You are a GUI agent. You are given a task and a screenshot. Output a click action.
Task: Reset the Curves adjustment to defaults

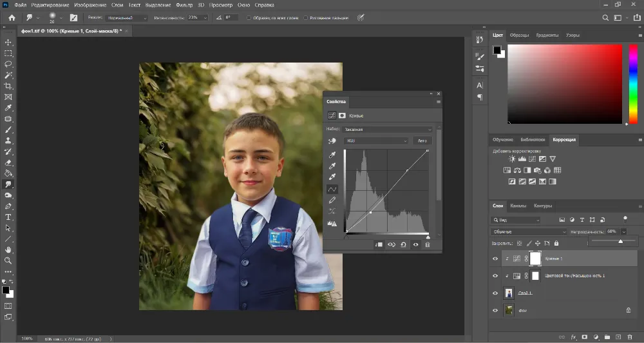click(x=403, y=245)
